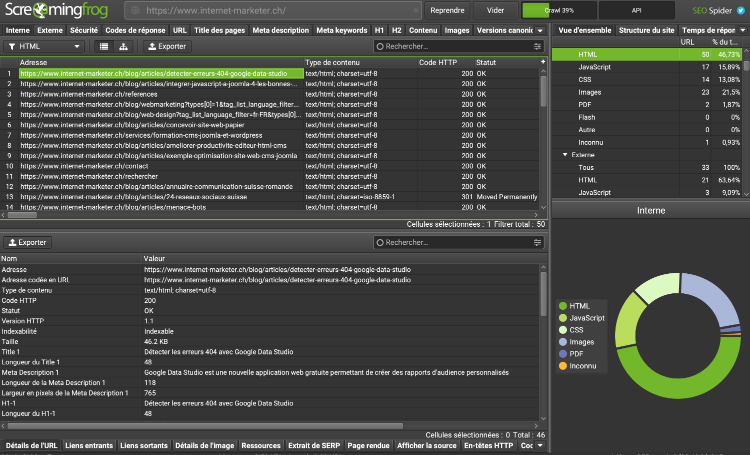This screenshot has width=750, height=455.
Task: Expand more right panel tabs arrow
Action: (742, 30)
